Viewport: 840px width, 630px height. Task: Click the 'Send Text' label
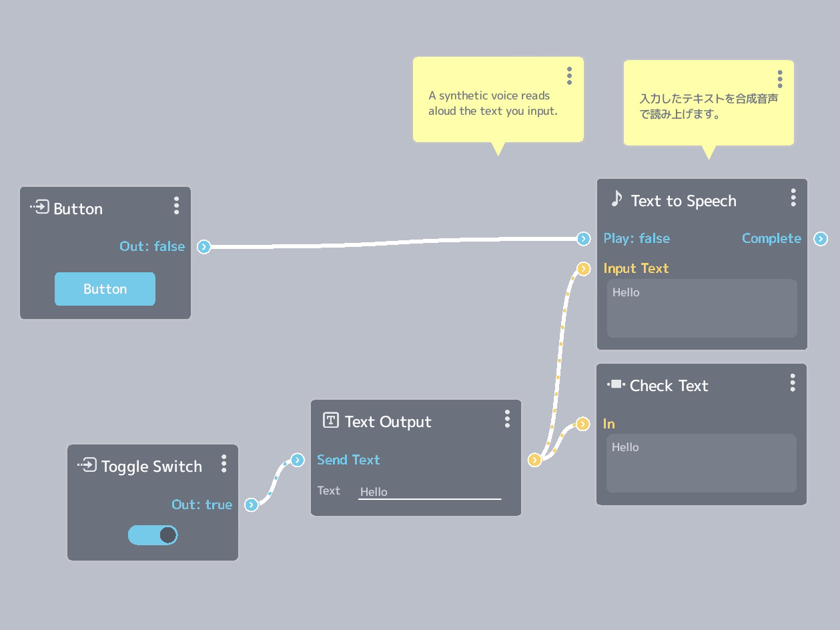[348, 460]
